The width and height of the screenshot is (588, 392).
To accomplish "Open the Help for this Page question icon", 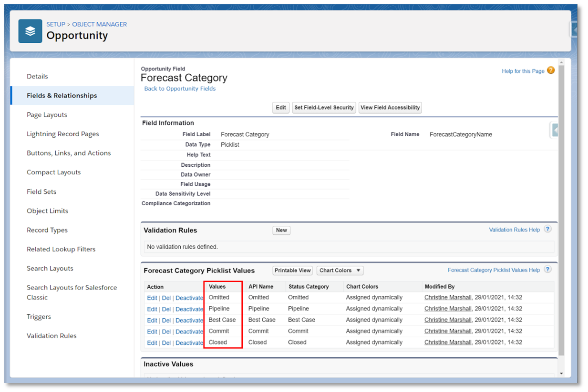I will (x=551, y=70).
